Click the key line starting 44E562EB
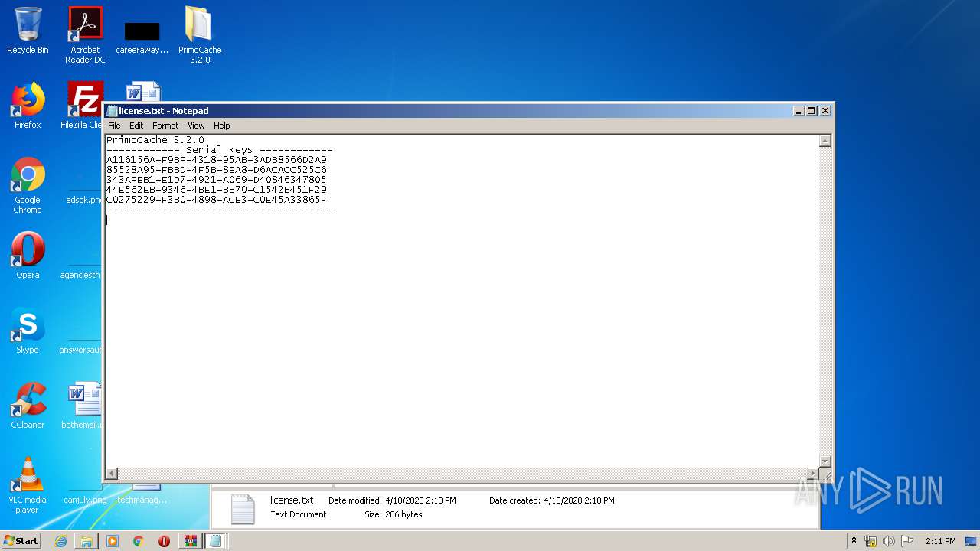This screenshot has height=551, width=980. [217, 190]
